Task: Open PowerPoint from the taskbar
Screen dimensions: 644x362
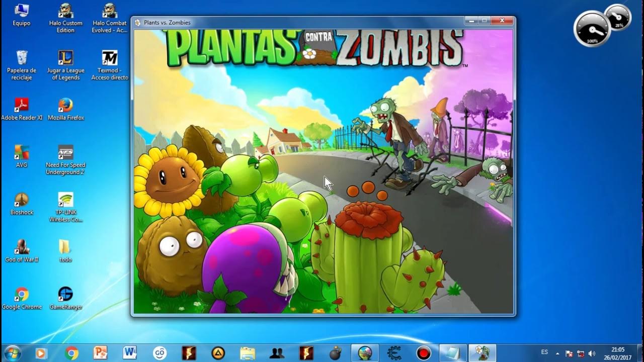Action: coord(101,353)
